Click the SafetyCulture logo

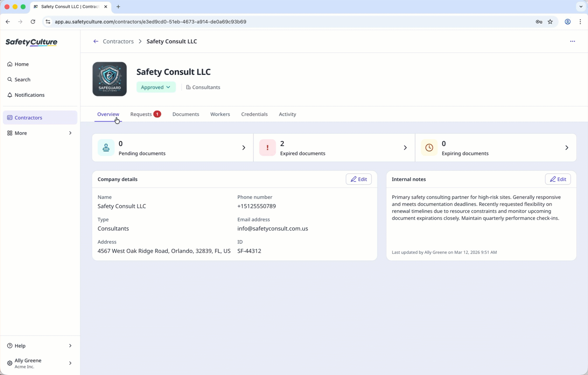coord(31,42)
